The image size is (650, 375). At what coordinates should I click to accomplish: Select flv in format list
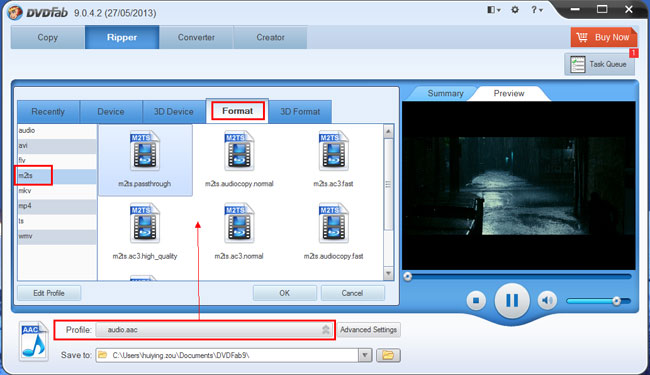[57, 160]
